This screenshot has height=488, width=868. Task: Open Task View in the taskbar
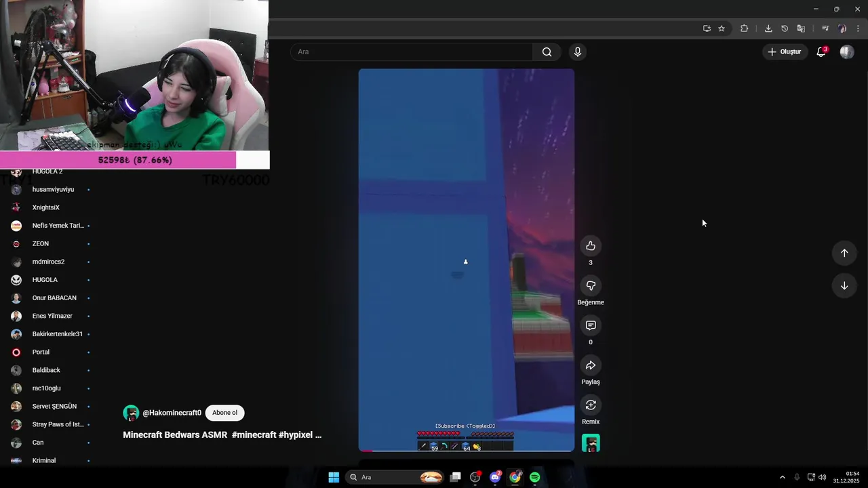pyautogui.click(x=456, y=477)
